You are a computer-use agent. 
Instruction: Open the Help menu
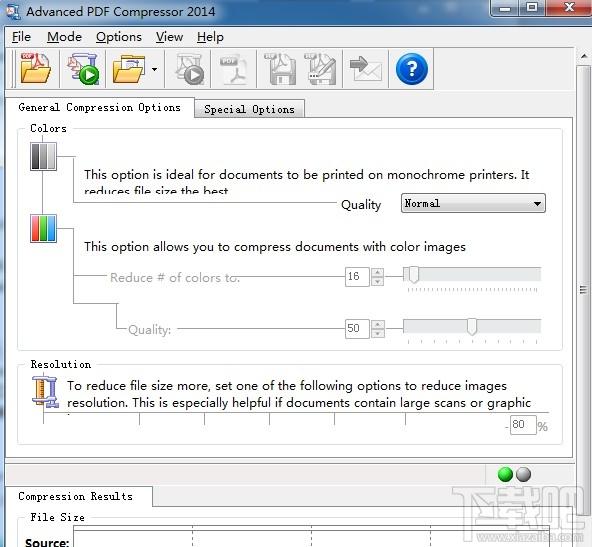tap(210, 37)
